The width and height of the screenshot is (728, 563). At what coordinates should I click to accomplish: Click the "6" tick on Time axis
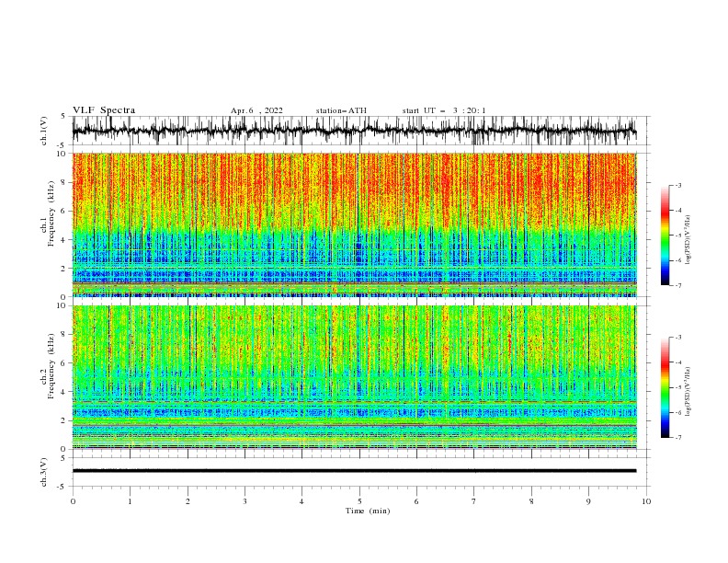pos(416,501)
